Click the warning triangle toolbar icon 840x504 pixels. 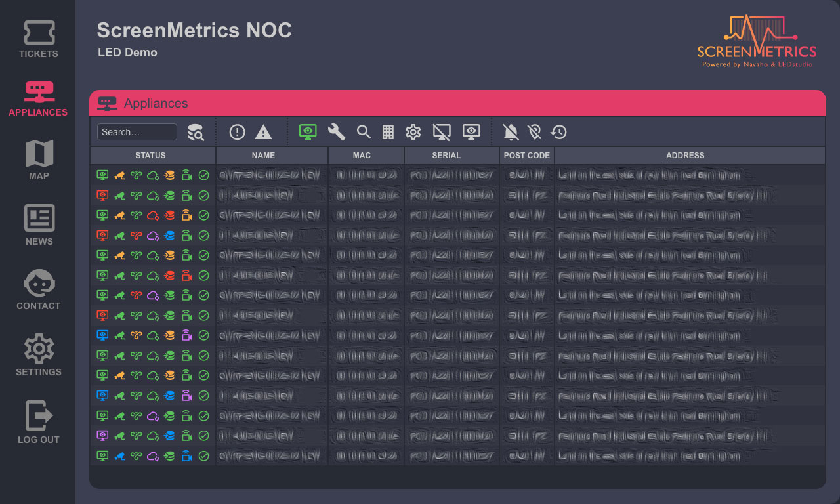pyautogui.click(x=263, y=132)
